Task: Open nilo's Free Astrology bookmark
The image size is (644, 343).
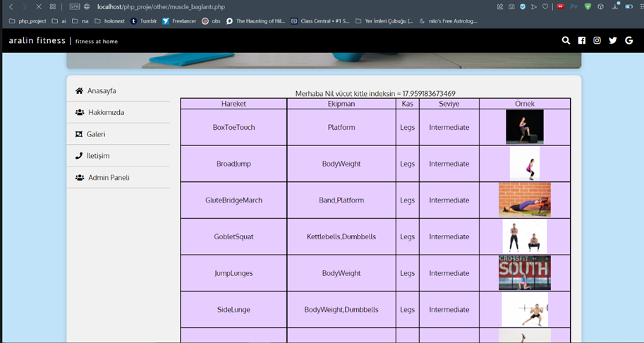Action: [448, 21]
